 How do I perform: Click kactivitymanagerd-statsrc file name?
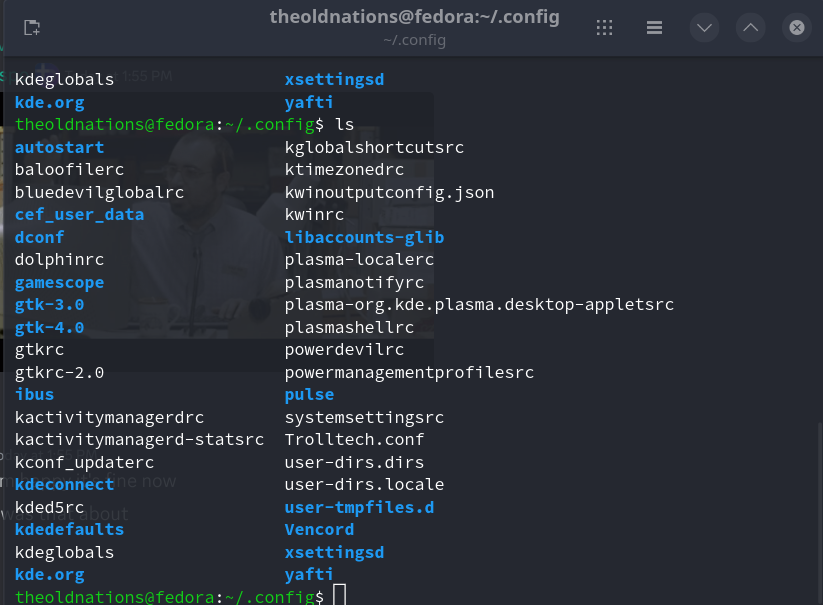[x=139, y=440]
